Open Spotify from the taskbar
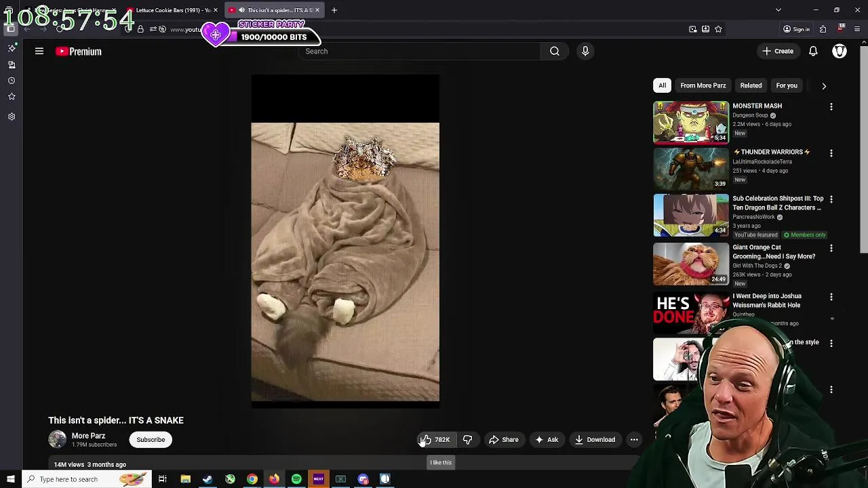 (296, 479)
